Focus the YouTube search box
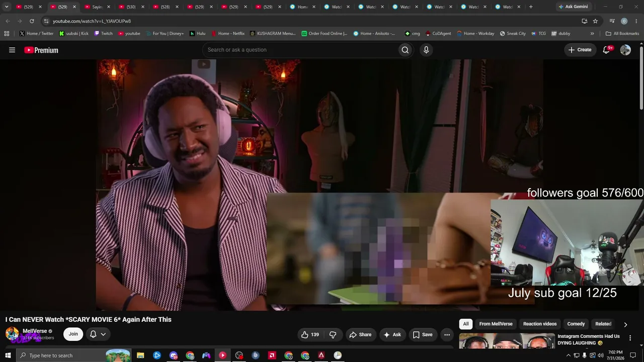644x362 pixels. pyautogui.click(x=300, y=50)
